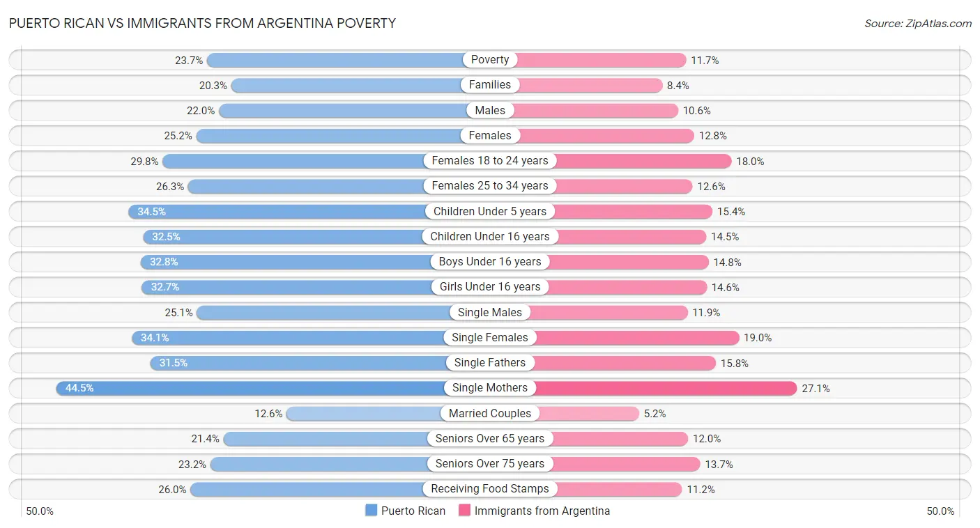Viewport: 980px width, 528px height.
Task: Open the ZipAtlas.com source link
Action: (917, 24)
